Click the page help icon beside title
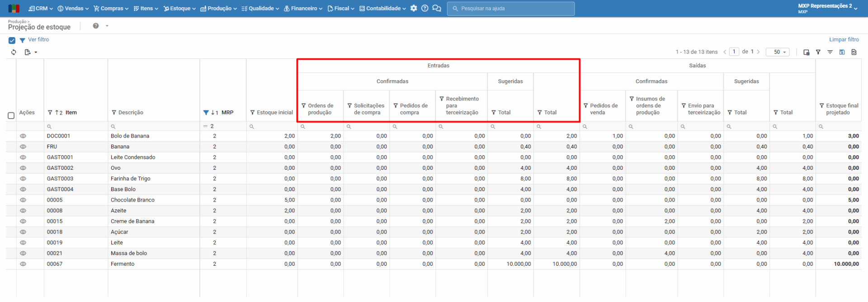This screenshot has width=868, height=302. (x=96, y=26)
